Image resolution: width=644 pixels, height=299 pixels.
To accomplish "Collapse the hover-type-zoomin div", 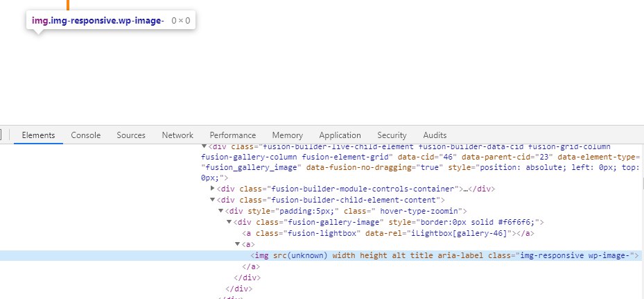I will [x=221, y=211].
